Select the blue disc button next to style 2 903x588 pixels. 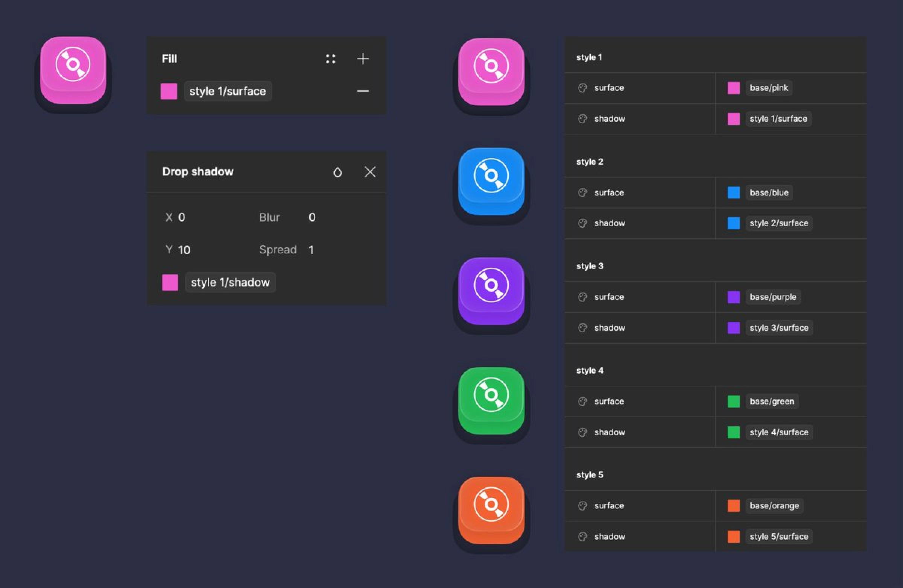pyautogui.click(x=491, y=182)
